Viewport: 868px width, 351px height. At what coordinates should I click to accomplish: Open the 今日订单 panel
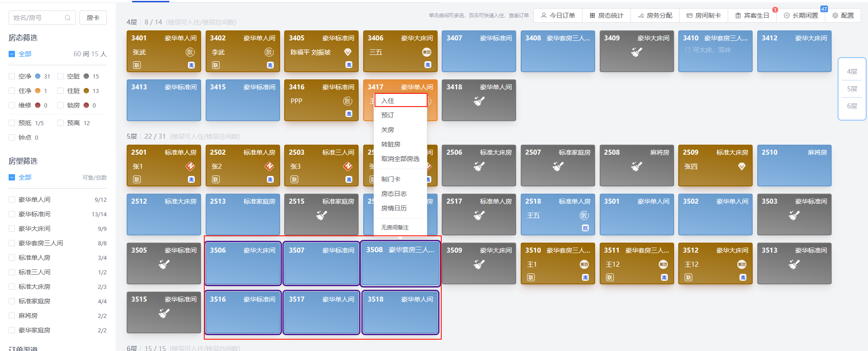pos(558,15)
